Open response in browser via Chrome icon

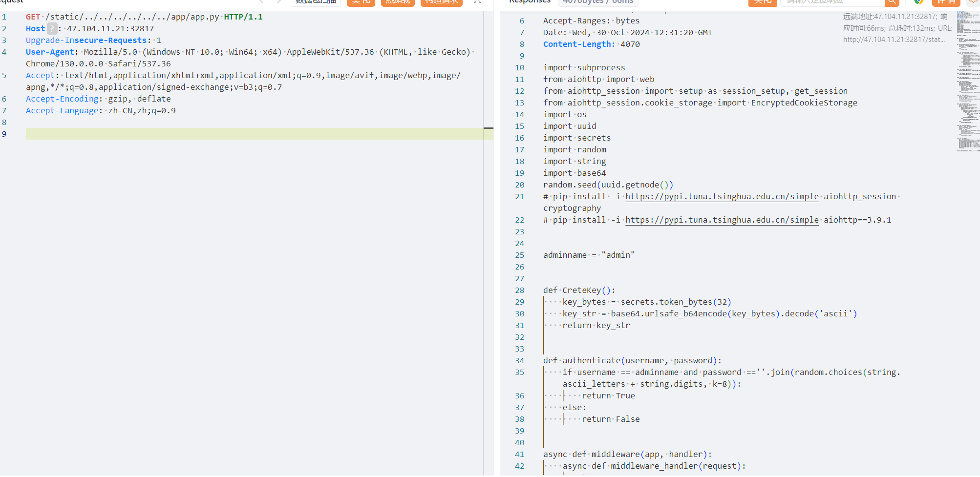(x=919, y=2)
